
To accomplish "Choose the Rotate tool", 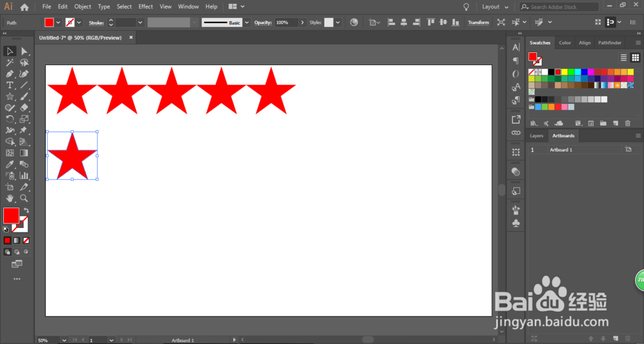I will (10, 119).
